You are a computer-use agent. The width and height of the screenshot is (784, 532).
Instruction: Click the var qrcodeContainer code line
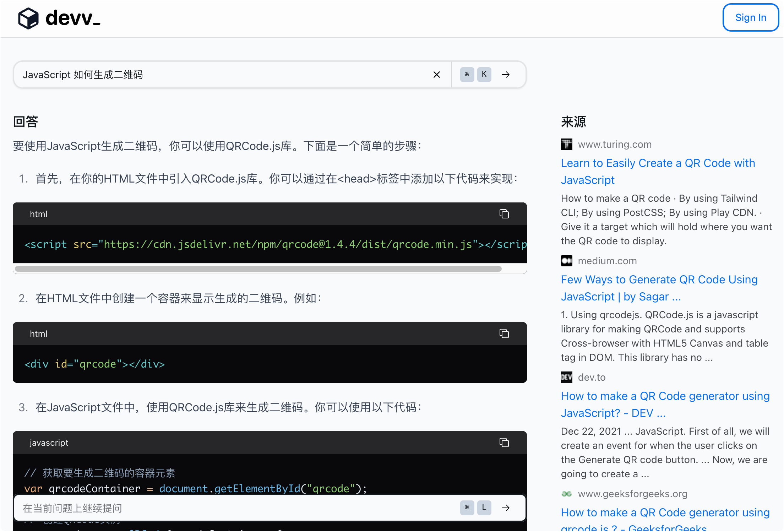pyautogui.click(x=195, y=489)
